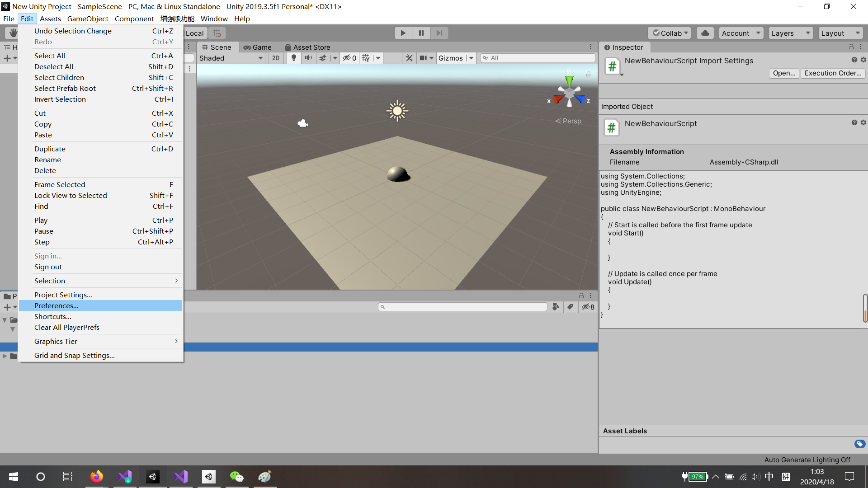The height and width of the screenshot is (488, 868).
Task: Click the hidden objects count icon
Action: pos(349,58)
